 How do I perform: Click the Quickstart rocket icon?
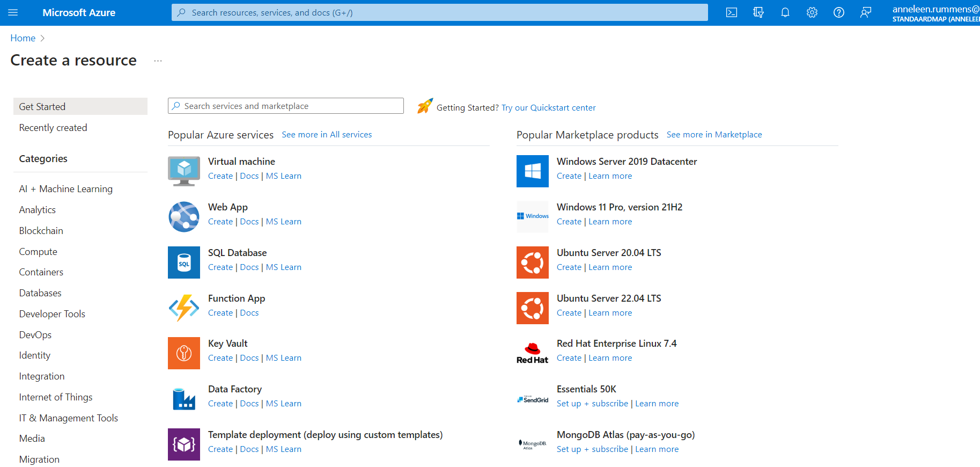coord(425,106)
